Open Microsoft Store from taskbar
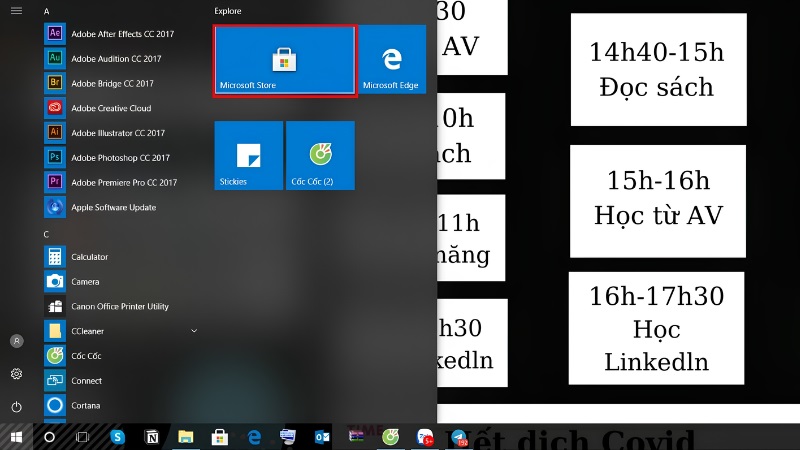800x450 pixels. 220,437
